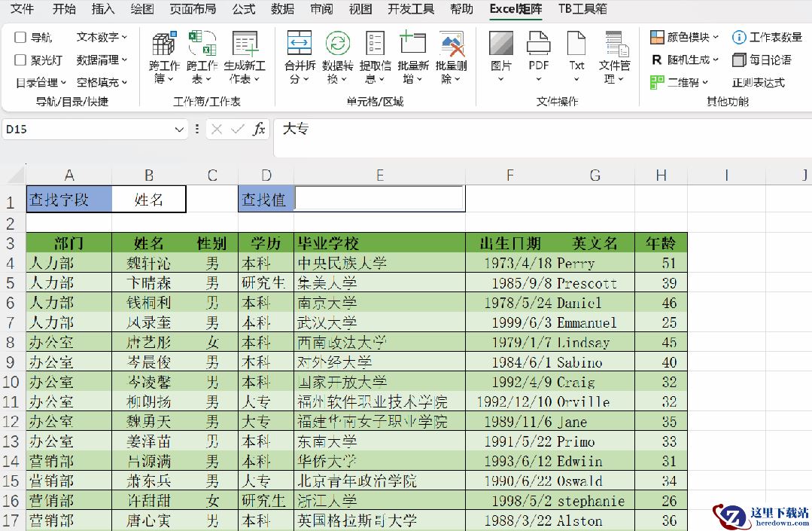Switch to the TB工具箱 tab
The height and width of the screenshot is (531, 812).
point(582,9)
